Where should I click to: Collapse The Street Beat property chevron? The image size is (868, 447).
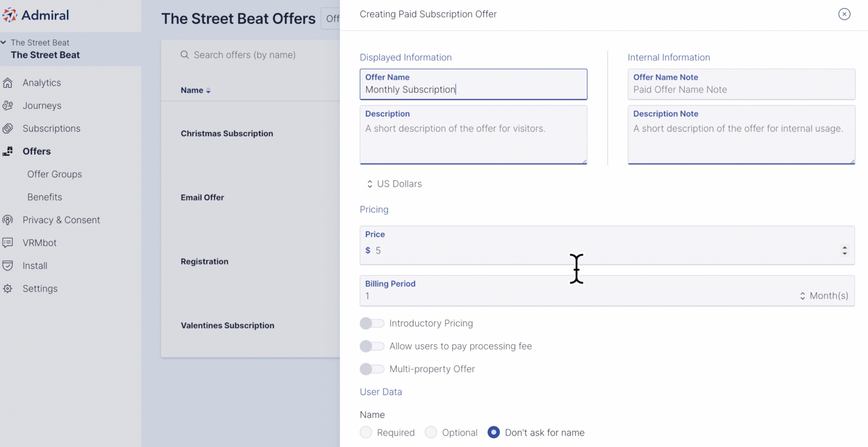(3, 42)
